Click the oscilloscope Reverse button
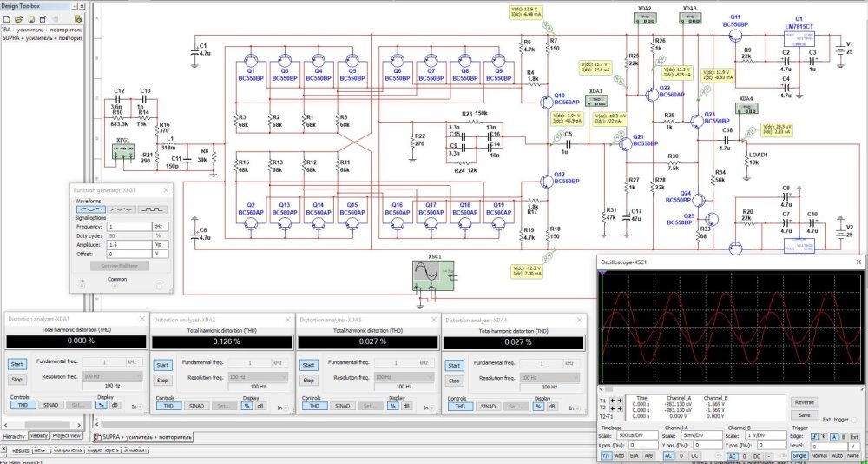The height and width of the screenshot is (464, 868). click(x=804, y=402)
